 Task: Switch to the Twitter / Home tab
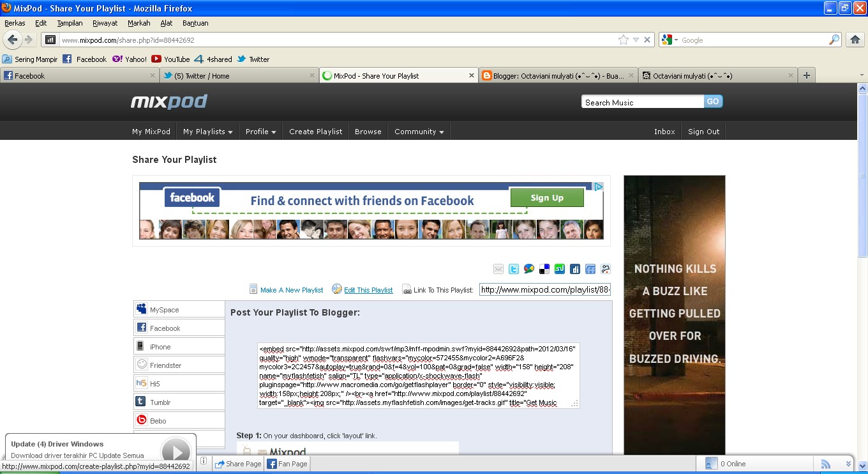click(239, 75)
